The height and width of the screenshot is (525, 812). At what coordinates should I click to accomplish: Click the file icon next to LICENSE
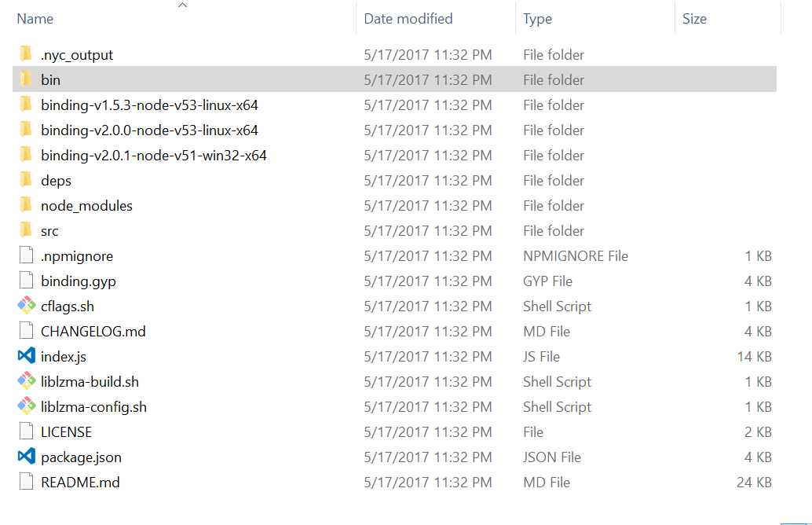point(25,431)
